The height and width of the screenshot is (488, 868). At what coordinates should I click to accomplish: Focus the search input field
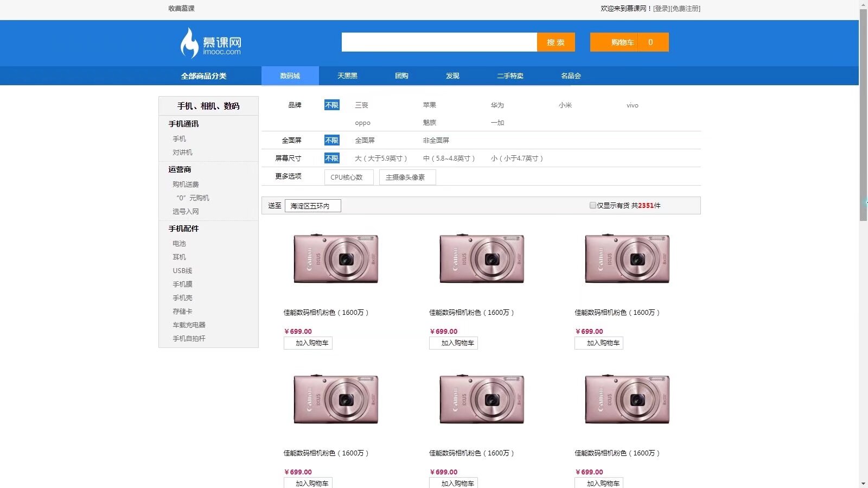pyautogui.click(x=439, y=42)
